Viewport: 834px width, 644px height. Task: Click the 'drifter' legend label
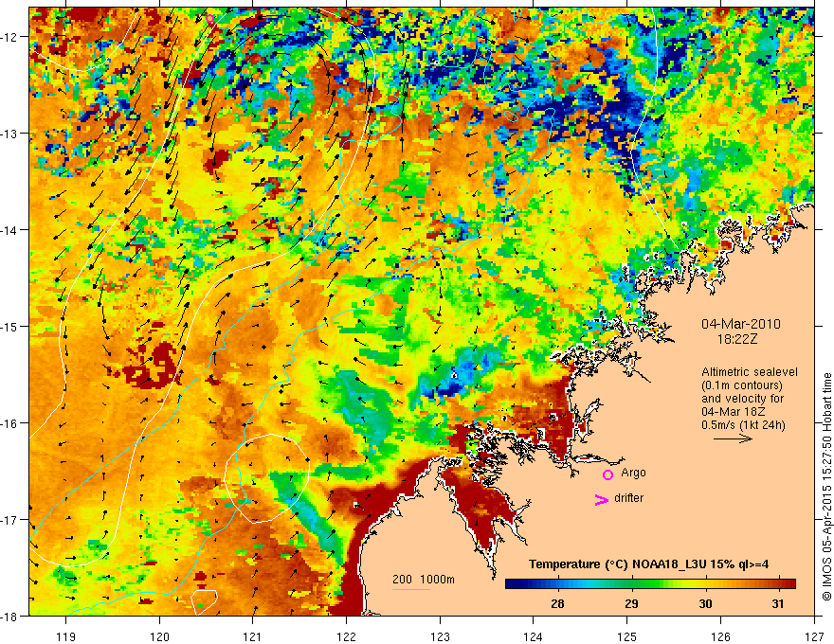point(628,498)
